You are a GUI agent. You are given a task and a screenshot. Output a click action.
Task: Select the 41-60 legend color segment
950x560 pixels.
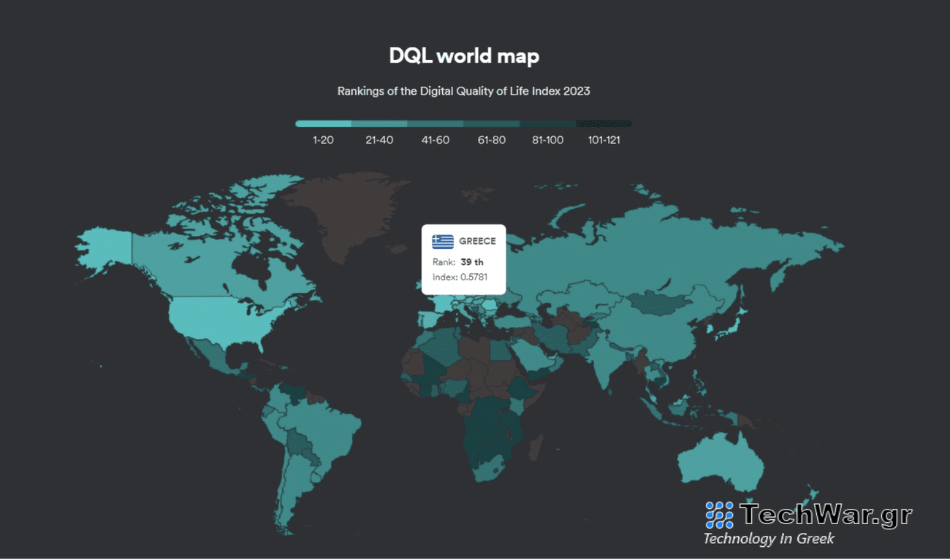click(x=436, y=124)
